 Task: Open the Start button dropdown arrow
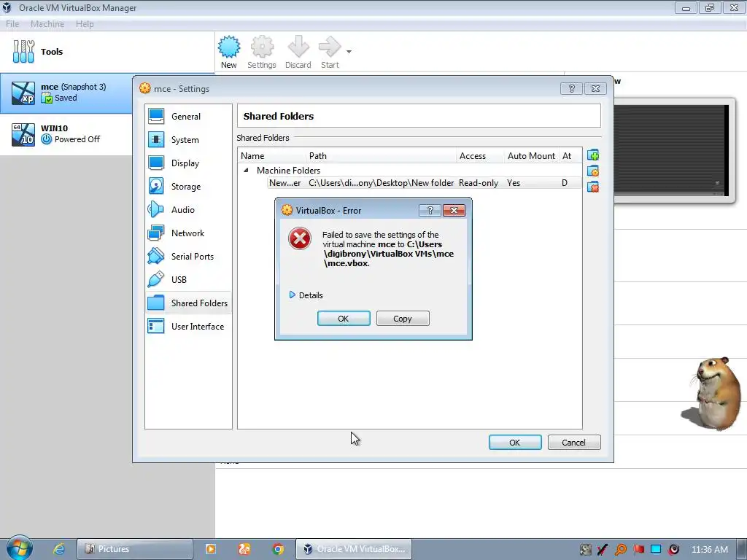tap(349, 52)
